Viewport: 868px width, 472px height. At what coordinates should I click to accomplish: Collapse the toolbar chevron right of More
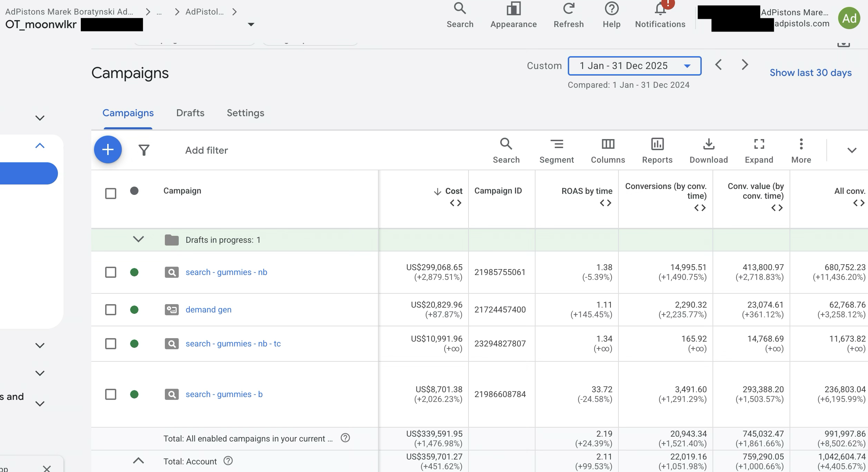tap(852, 150)
